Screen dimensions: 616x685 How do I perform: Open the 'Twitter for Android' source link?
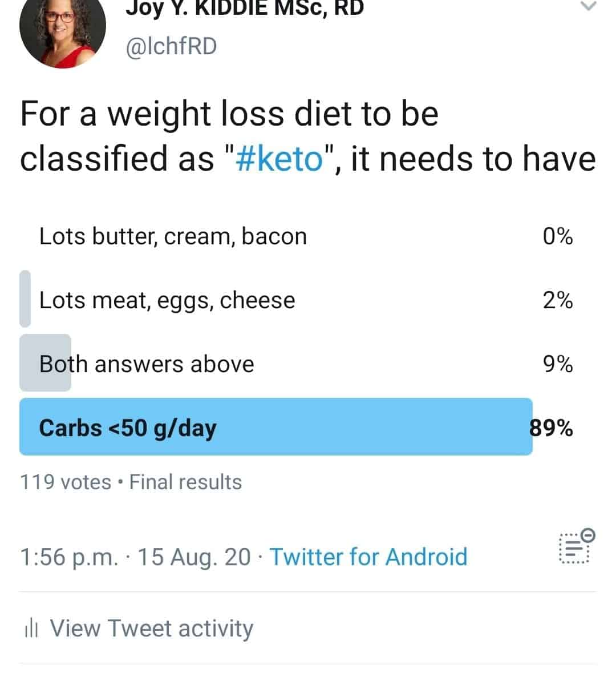[x=368, y=557]
